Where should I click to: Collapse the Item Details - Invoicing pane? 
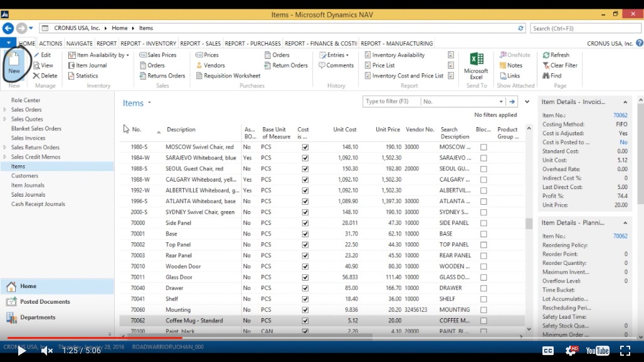pyautogui.click(x=626, y=101)
